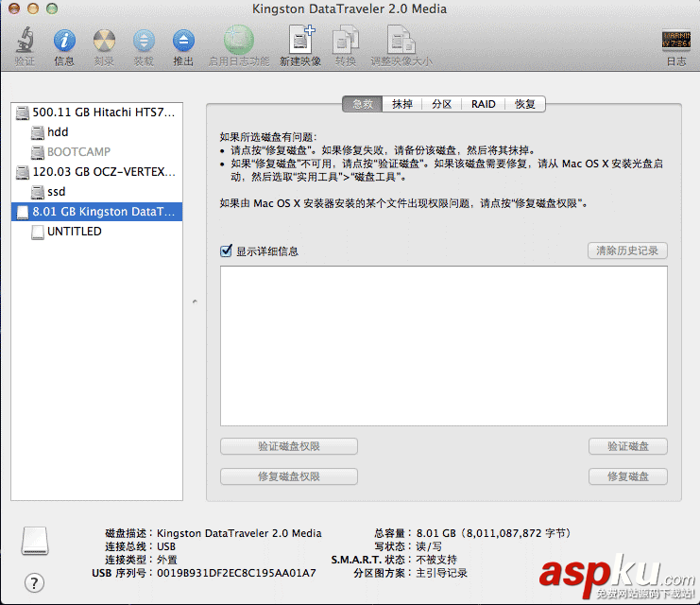Click the Mount (装载) toolbar icon

tap(144, 41)
